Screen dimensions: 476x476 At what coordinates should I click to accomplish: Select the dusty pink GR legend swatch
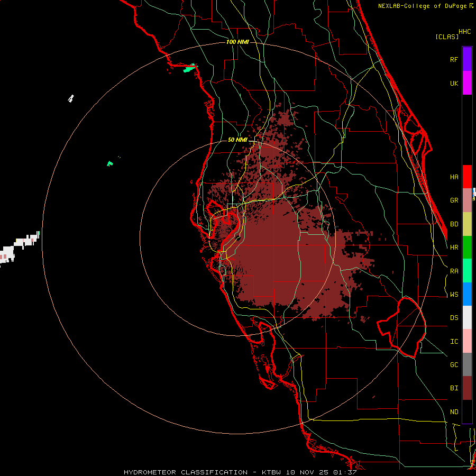[467, 200]
